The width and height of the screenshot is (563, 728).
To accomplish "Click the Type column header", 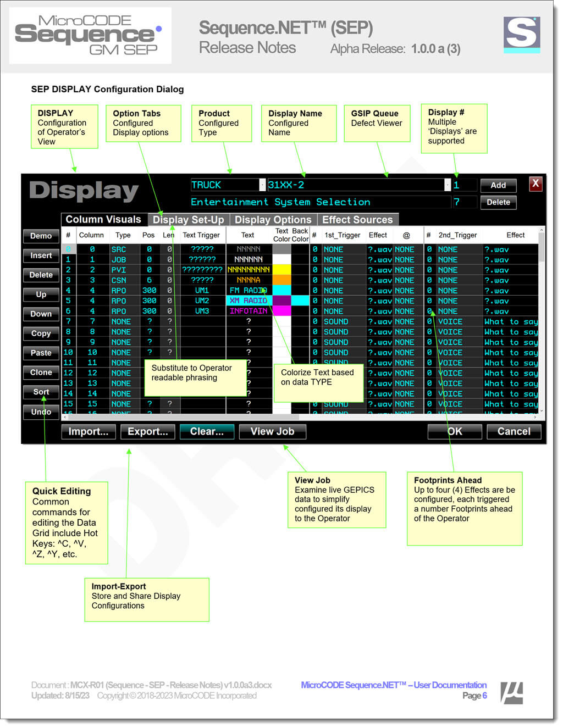I will (123, 235).
